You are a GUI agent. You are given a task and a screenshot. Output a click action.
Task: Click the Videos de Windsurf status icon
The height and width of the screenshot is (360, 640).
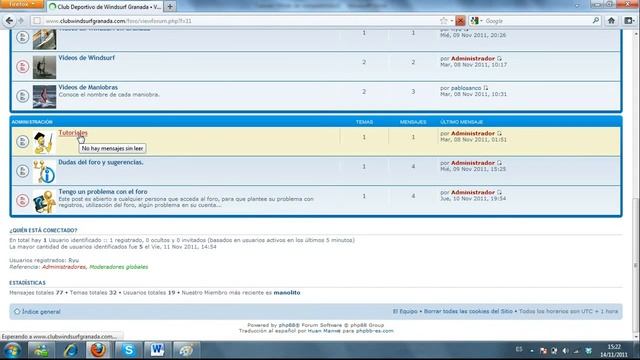click(22, 67)
